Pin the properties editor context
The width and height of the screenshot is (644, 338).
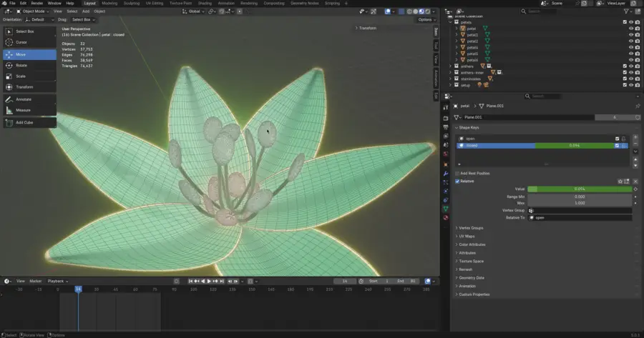[638, 106]
